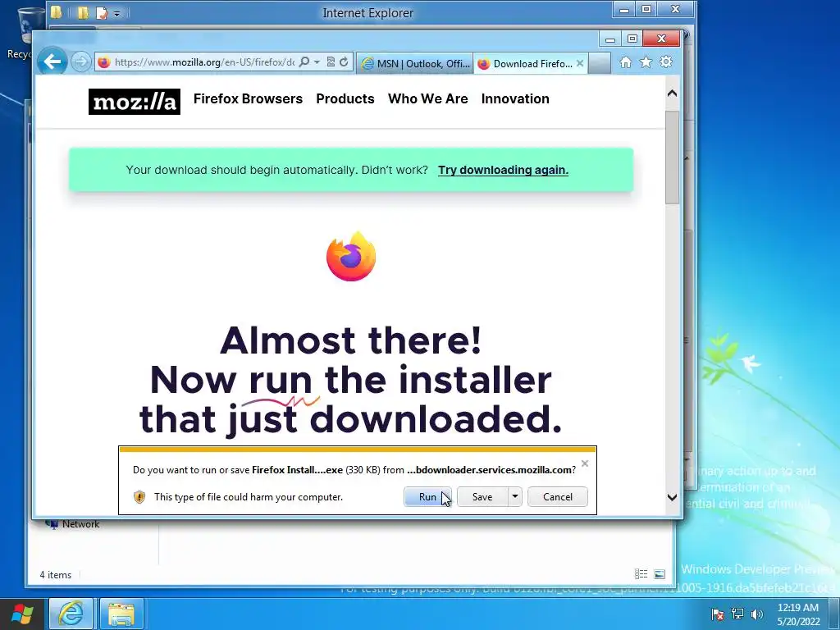
Task: Click the network tray icon
Action: tap(737, 614)
